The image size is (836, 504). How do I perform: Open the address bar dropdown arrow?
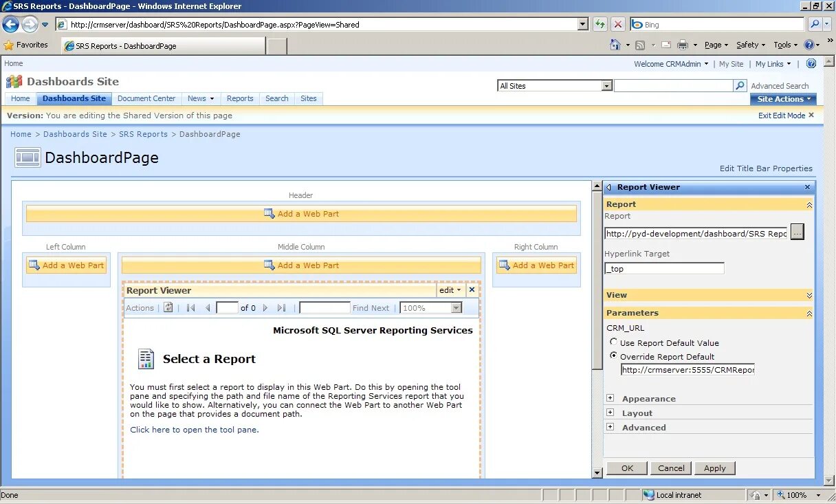click(583, 24)
